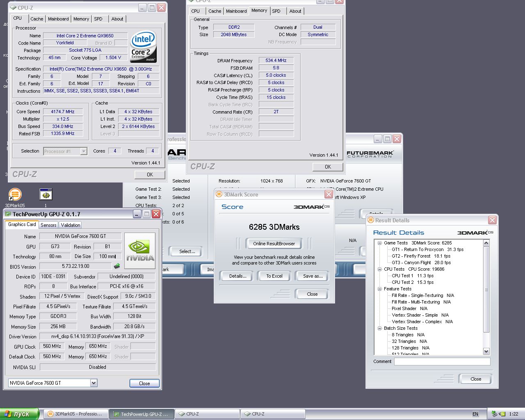Click the Driver Version field in GPU-Z
Viewport: 525px width, 420px height.
pos(98,336)
